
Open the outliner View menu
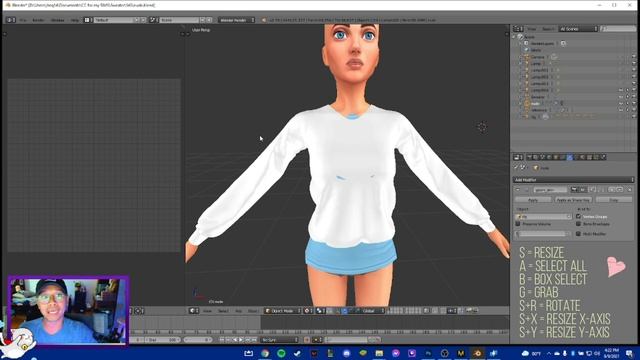[531, 29]
